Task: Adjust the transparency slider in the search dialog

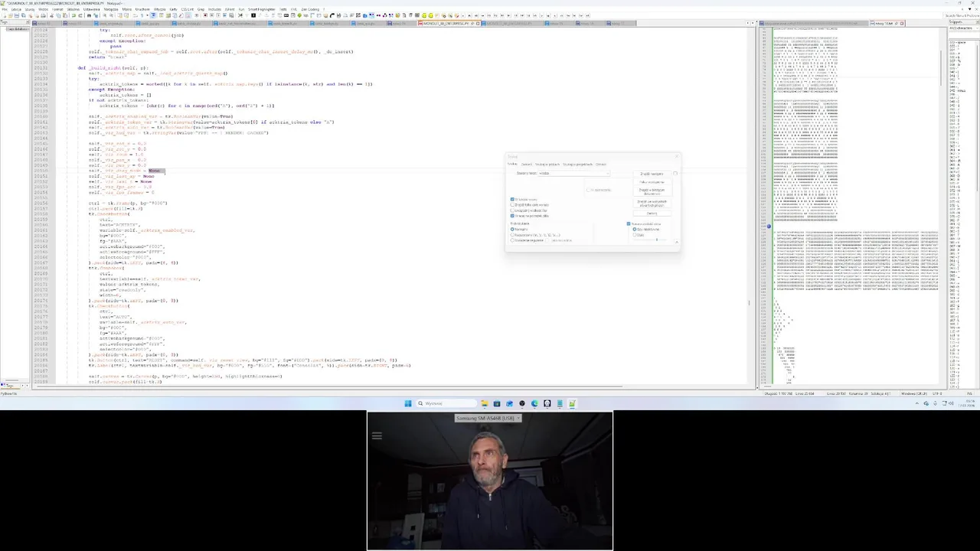Action: point(657,240)
